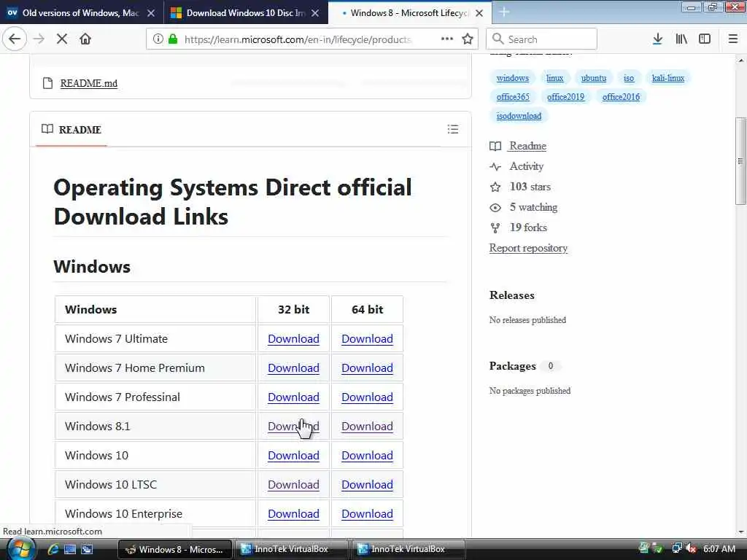Click Report repository link

point(528,248)
